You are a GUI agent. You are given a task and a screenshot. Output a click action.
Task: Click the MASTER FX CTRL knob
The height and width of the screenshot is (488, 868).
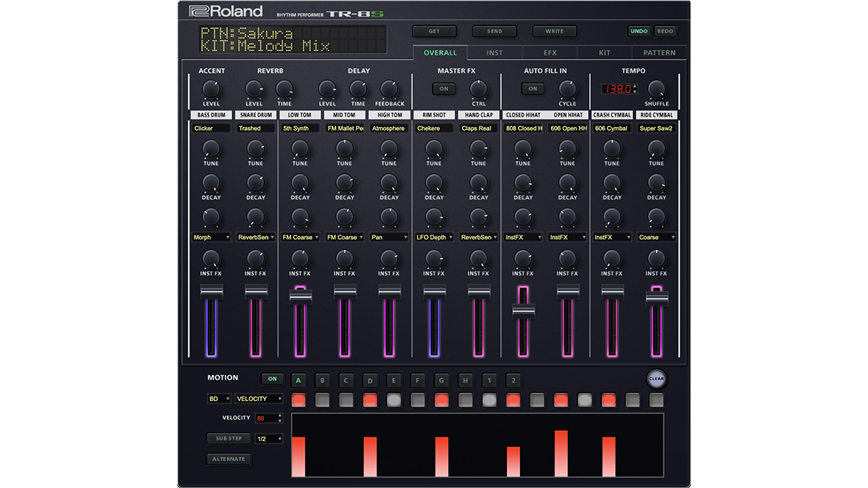[479, 89]
